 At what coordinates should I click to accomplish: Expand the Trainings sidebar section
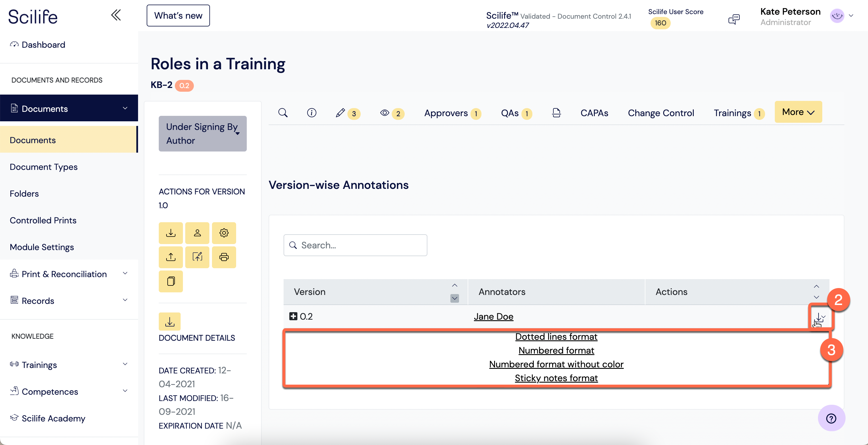125,364
